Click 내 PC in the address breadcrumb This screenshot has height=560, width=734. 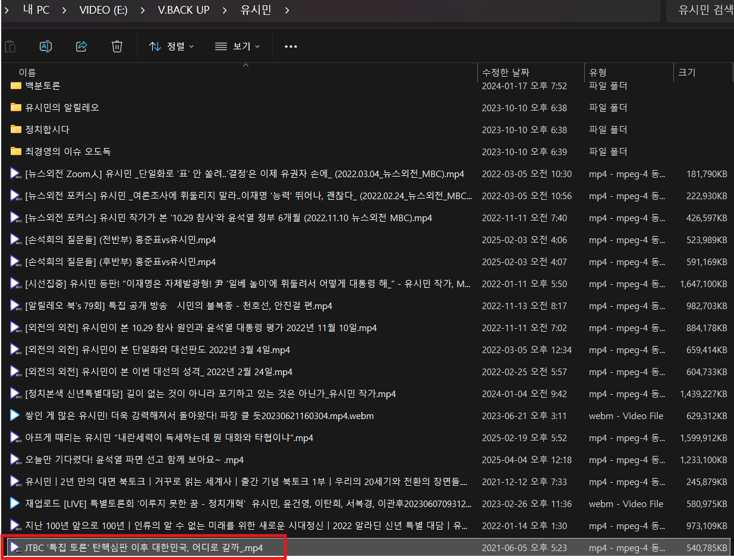pos(36,10)
